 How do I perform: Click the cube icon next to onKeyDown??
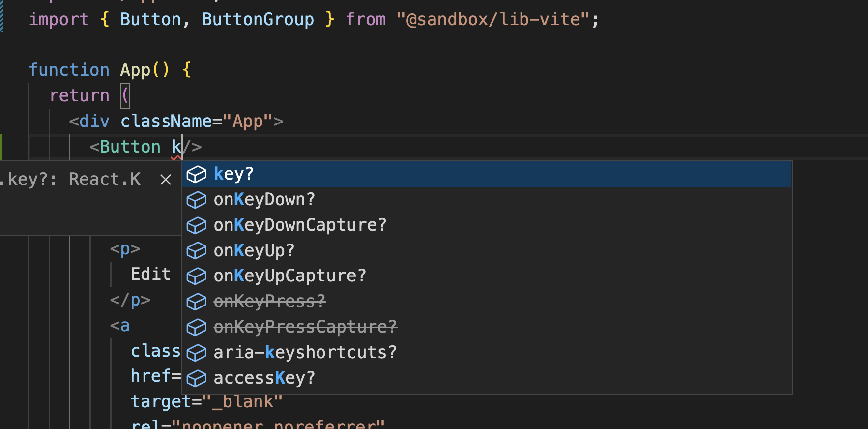pos(197,199)
